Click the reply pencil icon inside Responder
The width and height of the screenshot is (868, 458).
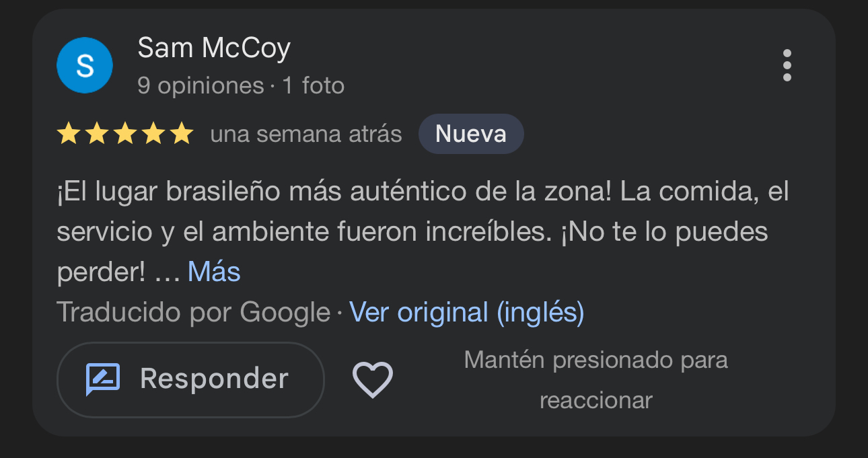tap(103, 379)
